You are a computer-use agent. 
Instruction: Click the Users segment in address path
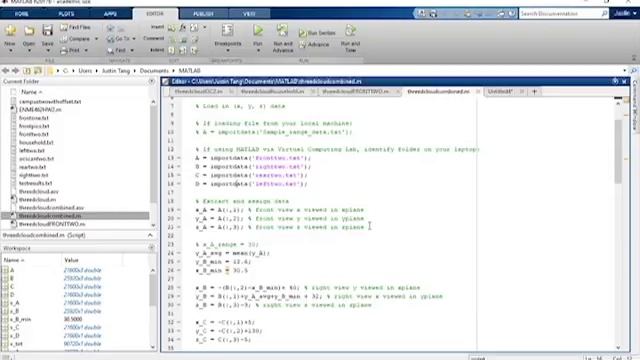tap(85, 71)
